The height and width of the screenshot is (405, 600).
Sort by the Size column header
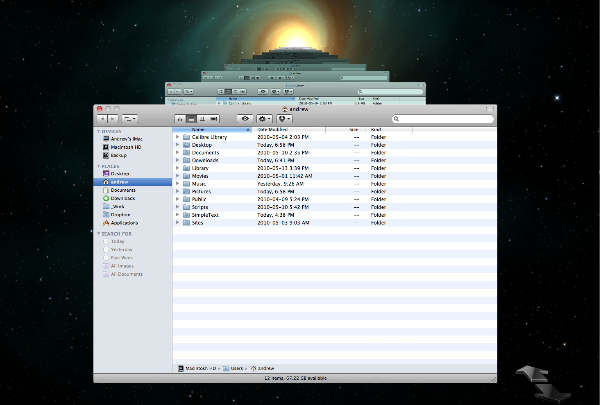click(346, 130)
